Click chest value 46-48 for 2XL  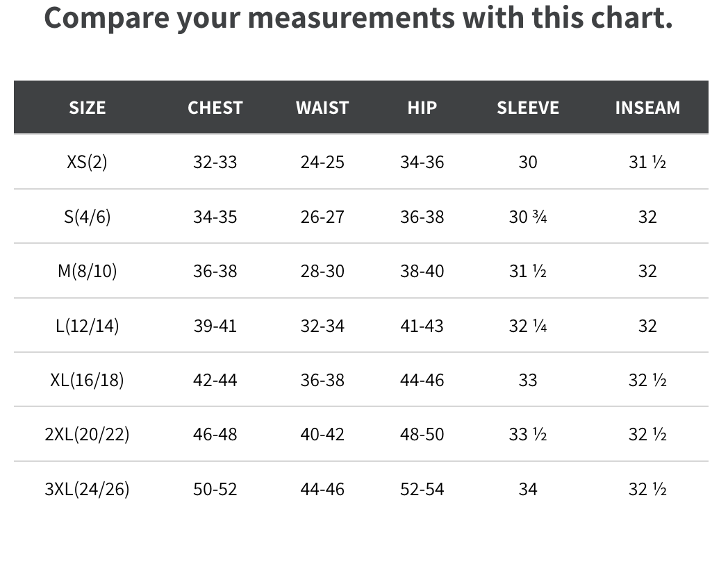click(215, 434)
